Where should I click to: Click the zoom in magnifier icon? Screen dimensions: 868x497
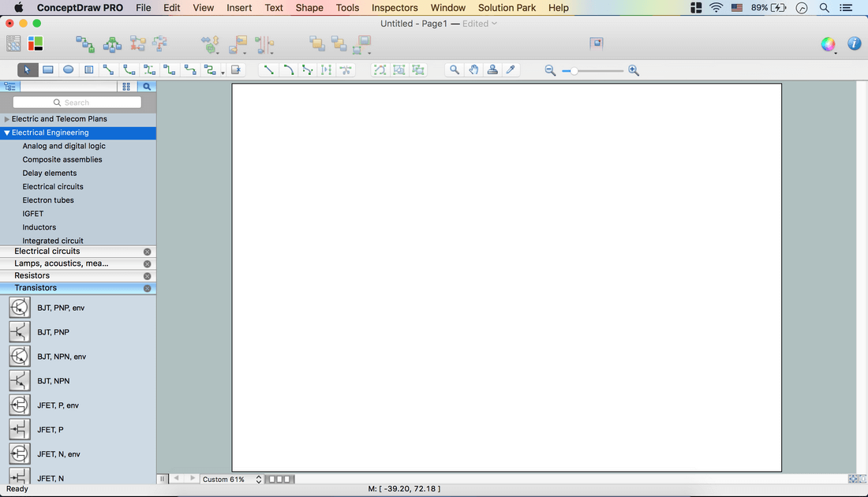point(634,71)
